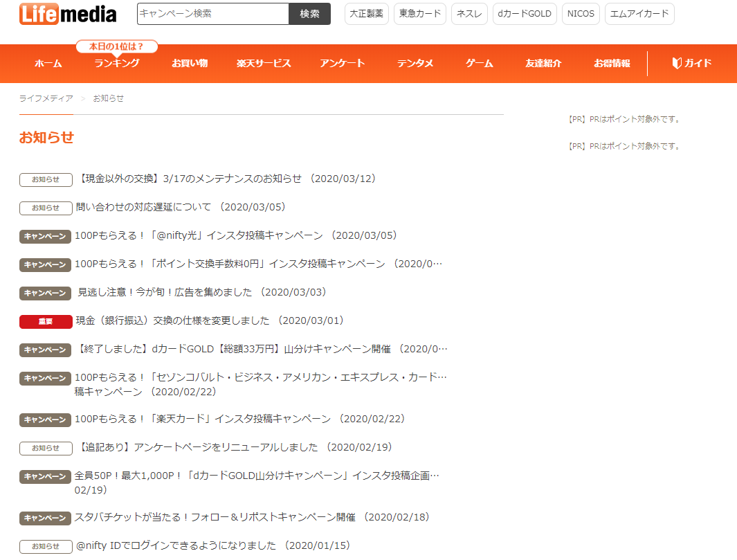Open the ゲーム navigation item

(x=479, y=64)
